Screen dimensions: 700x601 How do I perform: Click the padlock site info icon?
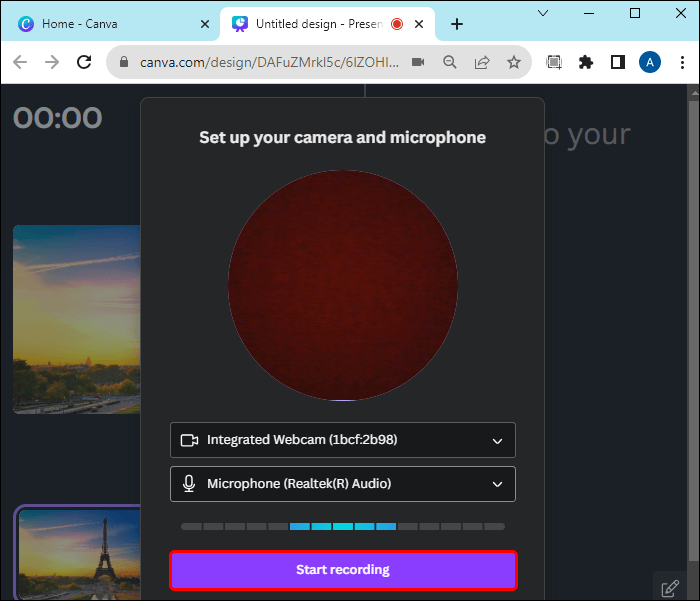124,62
